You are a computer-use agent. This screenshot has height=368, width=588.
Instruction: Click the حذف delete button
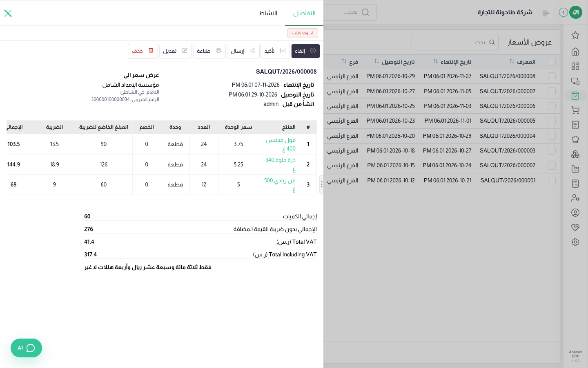(x=143, y=51)
